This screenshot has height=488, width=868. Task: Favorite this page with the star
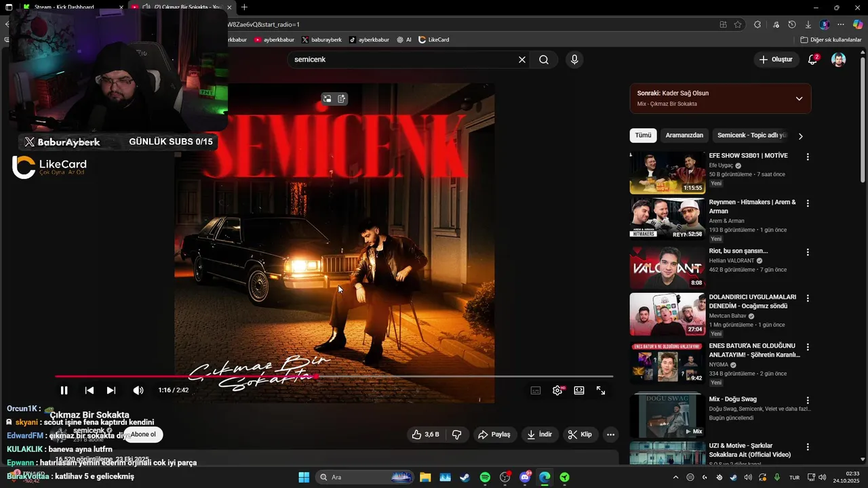[738, 24]
